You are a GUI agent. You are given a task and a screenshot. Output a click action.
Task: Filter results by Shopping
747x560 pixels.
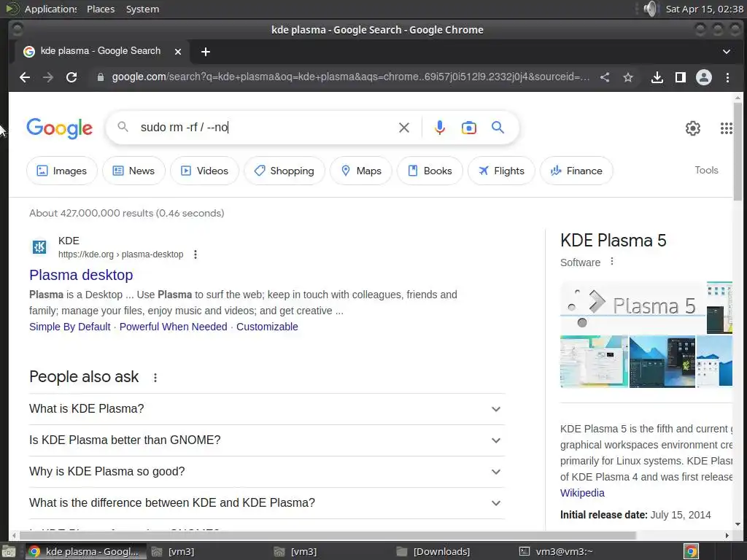pos(285,171)
